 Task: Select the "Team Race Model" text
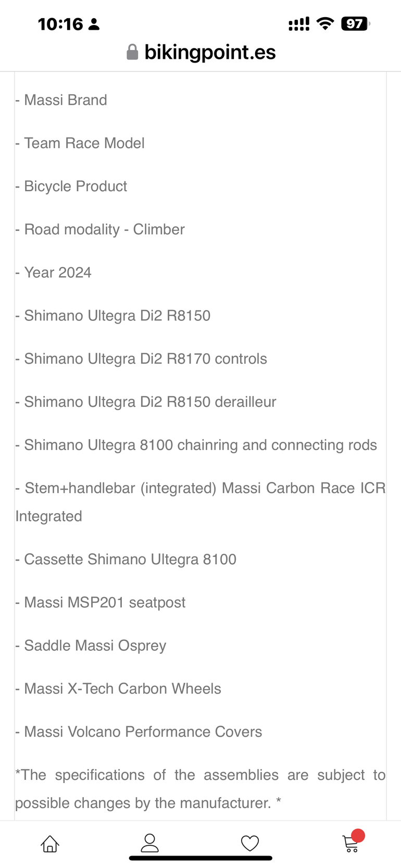tap(84, 143)
